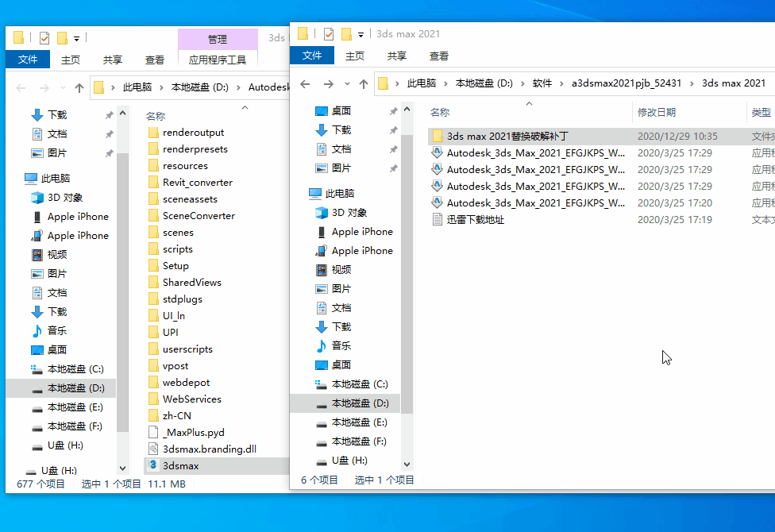
Task: Click 本地磁盘 (D:) in the right address bar
Action: pyautogui.click(x=484, y=83)
